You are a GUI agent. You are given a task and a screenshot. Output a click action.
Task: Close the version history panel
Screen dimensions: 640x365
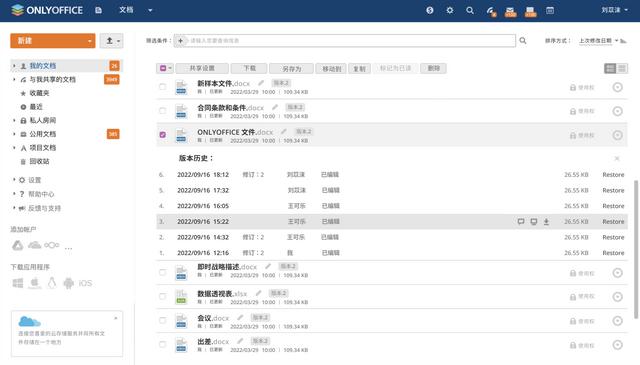click(617, 158)
